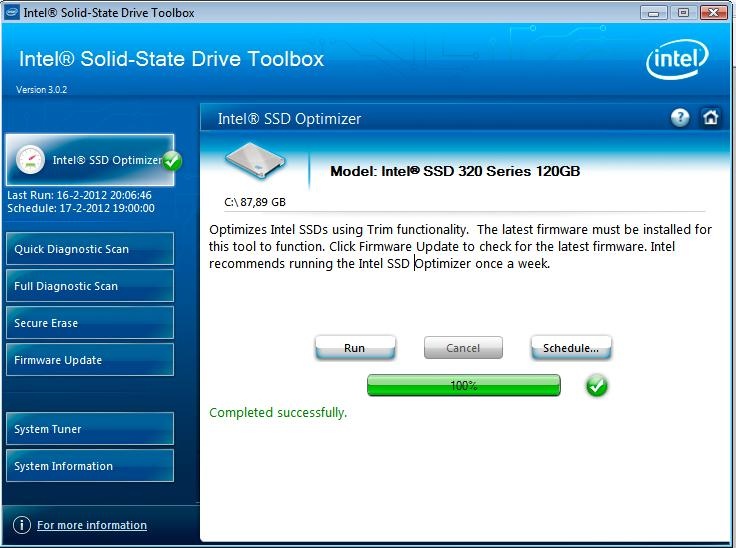Open the Secure Erase tool
This screenshot has width=736, height=548.
(90, 323)
